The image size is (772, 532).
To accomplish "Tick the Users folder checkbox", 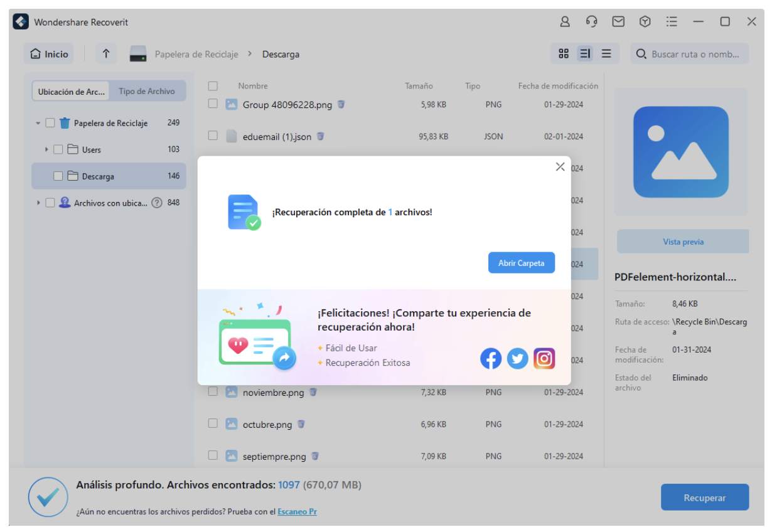I will click(58, 149).
